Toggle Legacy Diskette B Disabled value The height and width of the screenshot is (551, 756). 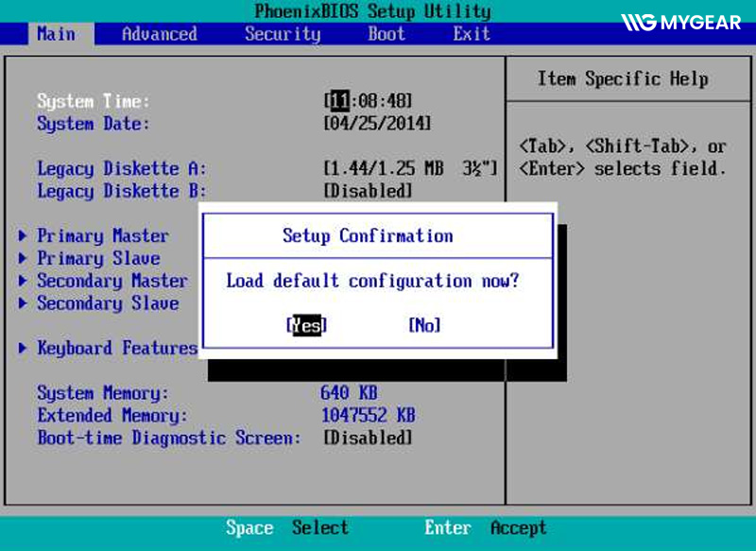[368, 191]
